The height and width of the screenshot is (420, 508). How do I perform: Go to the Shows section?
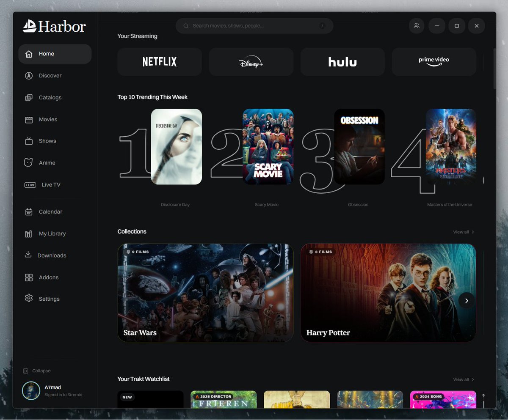(55, 141)
